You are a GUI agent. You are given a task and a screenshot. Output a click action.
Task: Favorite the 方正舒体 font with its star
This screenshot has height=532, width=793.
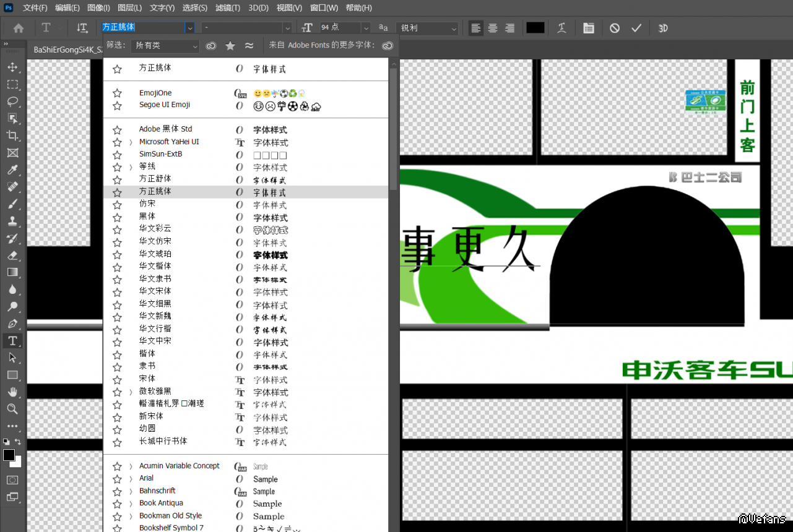(117, 179)
